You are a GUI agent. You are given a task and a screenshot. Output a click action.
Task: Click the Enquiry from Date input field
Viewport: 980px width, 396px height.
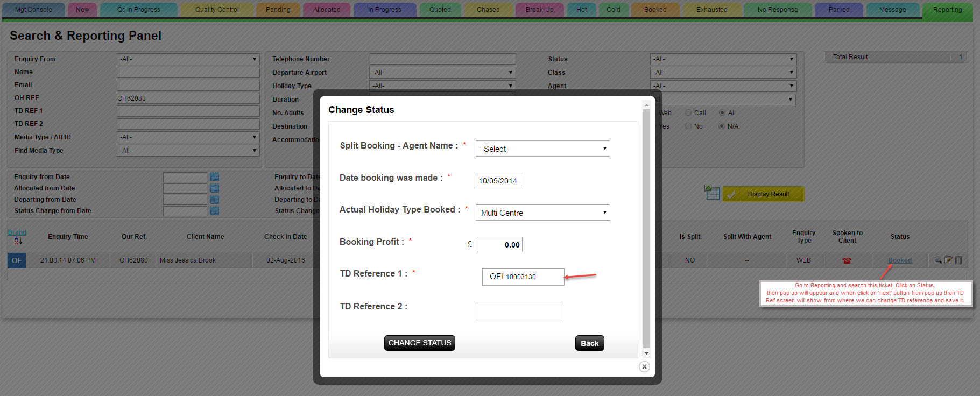pyautogui.click(x=185, y=177)
